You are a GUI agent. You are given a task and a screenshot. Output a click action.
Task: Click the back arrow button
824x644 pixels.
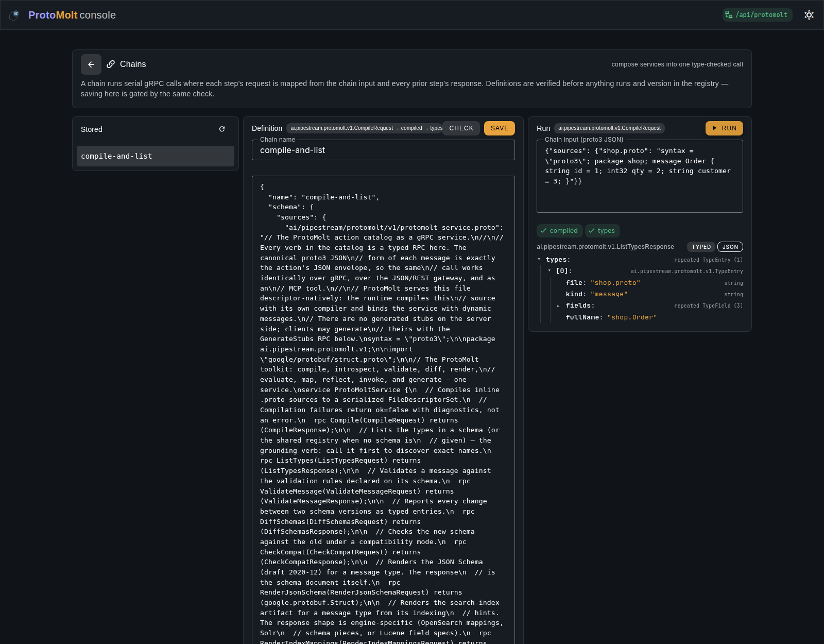pyautogui.click(x=91, y=64)
